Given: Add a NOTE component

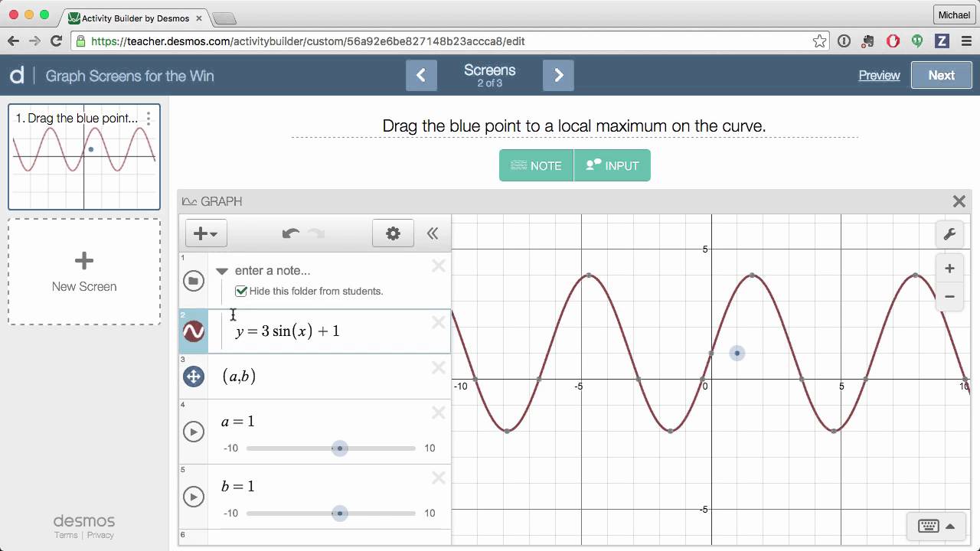Looking at the screenshot, I should point(537,165).
